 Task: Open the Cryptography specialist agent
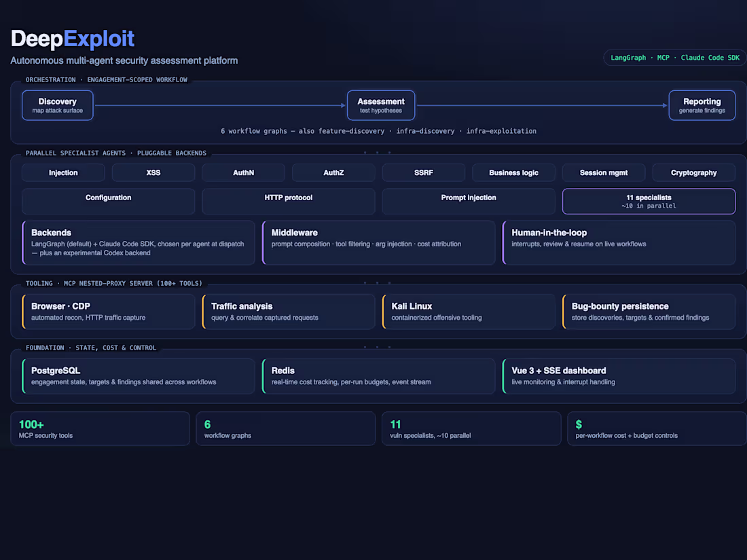[x=693, y=172]
